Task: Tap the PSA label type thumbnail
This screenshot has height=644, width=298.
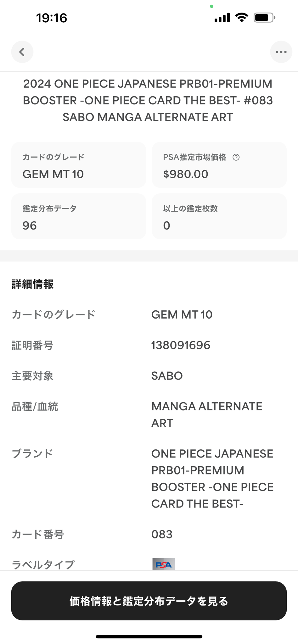Action: tap(163, 564)
